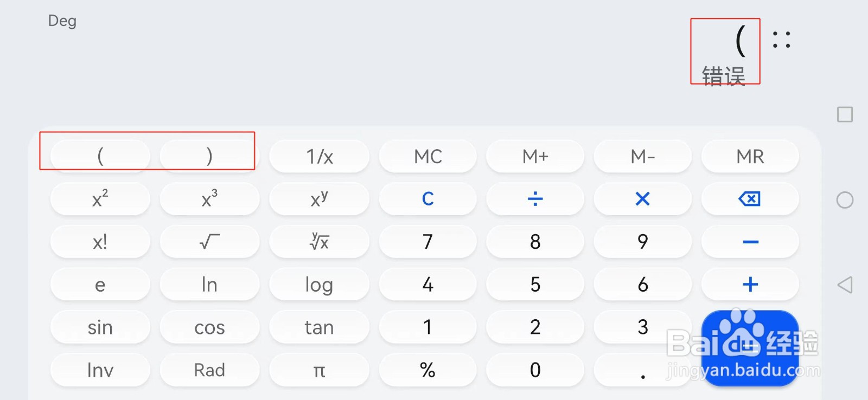Screen dimensions: 868x400
Task: Tap the plus operator key
Action: point(750,285)
